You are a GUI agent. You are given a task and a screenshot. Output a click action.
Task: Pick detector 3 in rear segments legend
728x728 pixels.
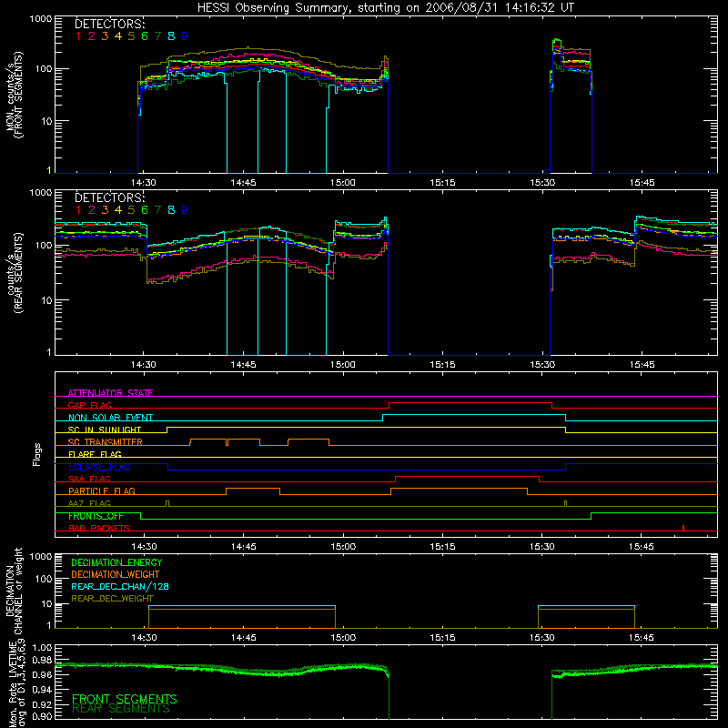[x=105, y=210]
